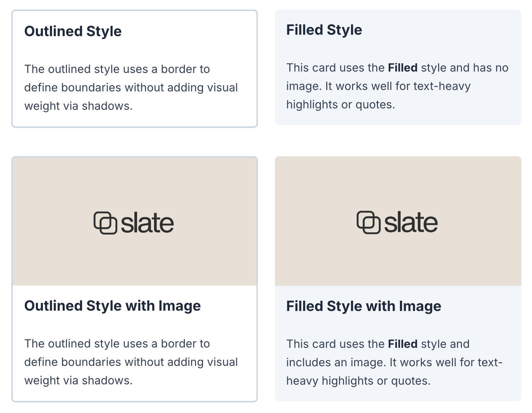The width and height of the screenshot is (532, 413).
Task: Click the description under "Filled Style with Image"
Action: (394, 362)
